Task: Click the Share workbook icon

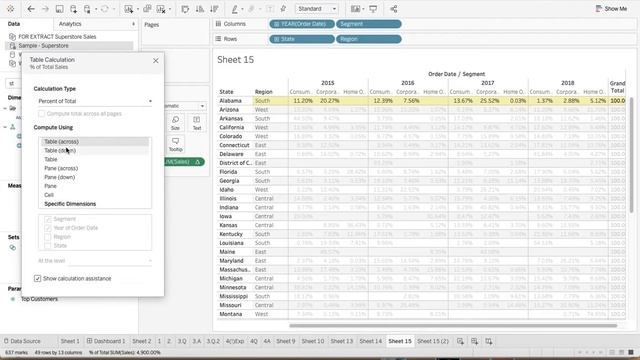Action: pos(393,9)
